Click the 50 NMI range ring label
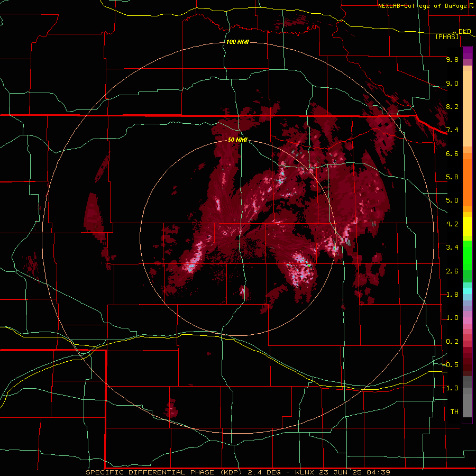This screenshot has height=476, width=476. click(237, 140)
